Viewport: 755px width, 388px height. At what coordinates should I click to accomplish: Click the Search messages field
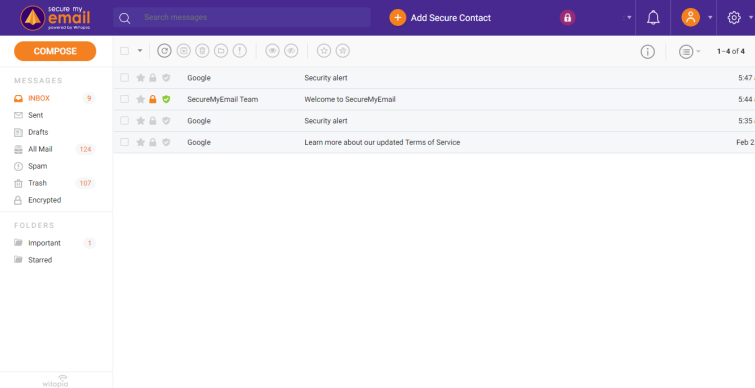coord(242,17)
